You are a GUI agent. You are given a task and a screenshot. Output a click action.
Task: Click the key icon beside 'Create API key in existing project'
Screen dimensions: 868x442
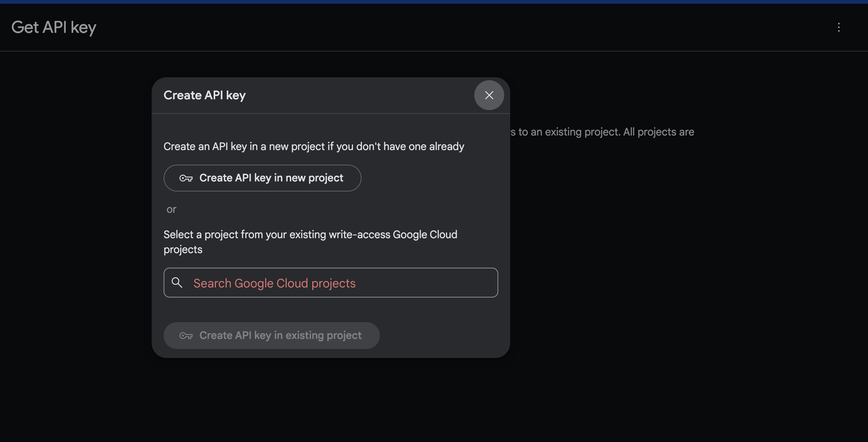point(186,335)
